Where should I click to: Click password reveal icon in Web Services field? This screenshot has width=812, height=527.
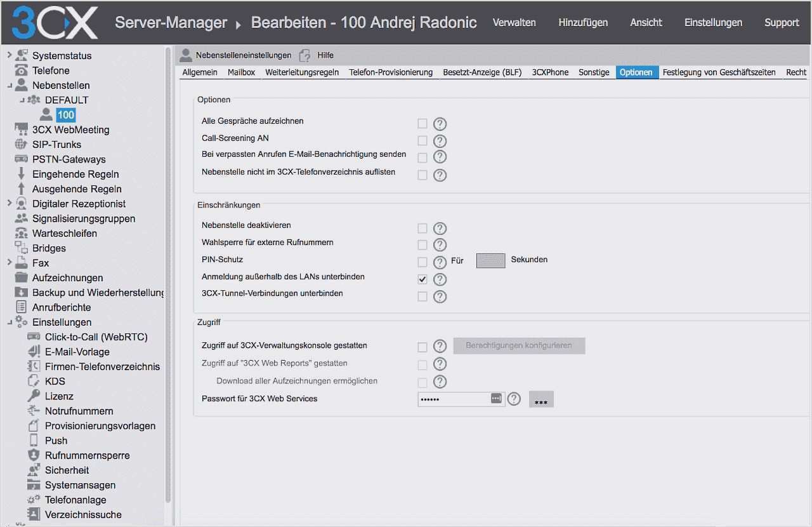coord(496,398)
